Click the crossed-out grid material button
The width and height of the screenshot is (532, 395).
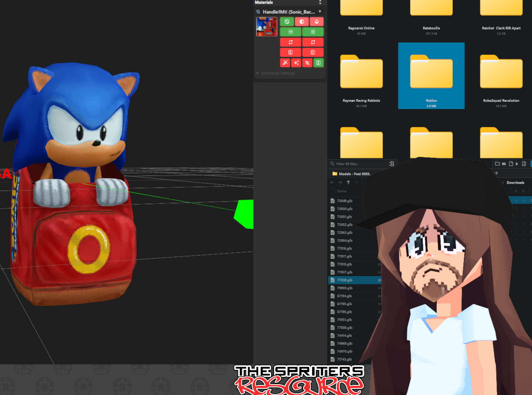[x=307, y=63]
